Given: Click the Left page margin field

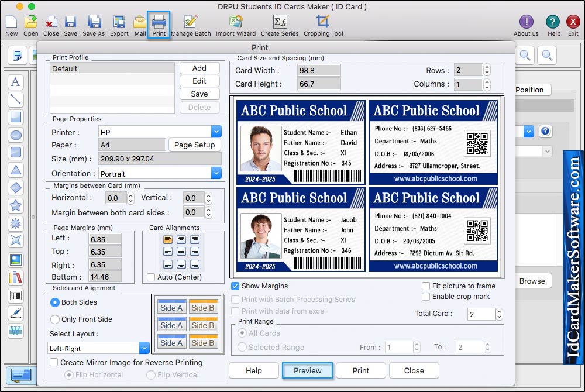Looking at the screenshot, I should (x=105, y=239).
